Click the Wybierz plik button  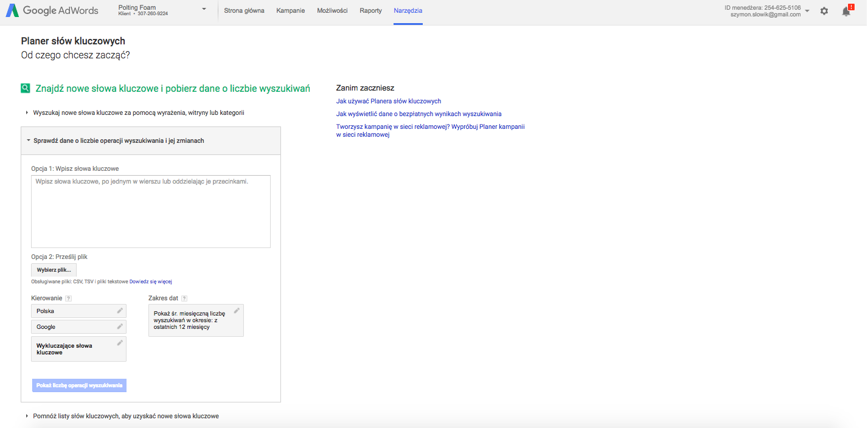(x=54, y=270)
